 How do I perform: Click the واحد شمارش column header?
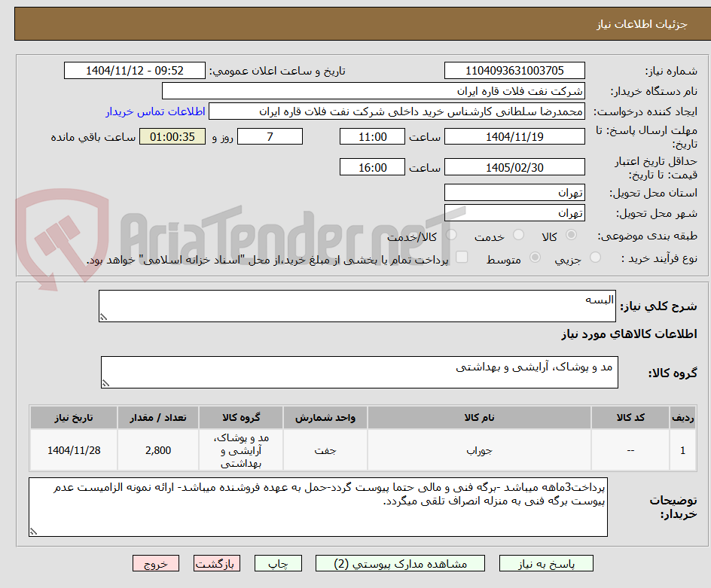point(325,418)
